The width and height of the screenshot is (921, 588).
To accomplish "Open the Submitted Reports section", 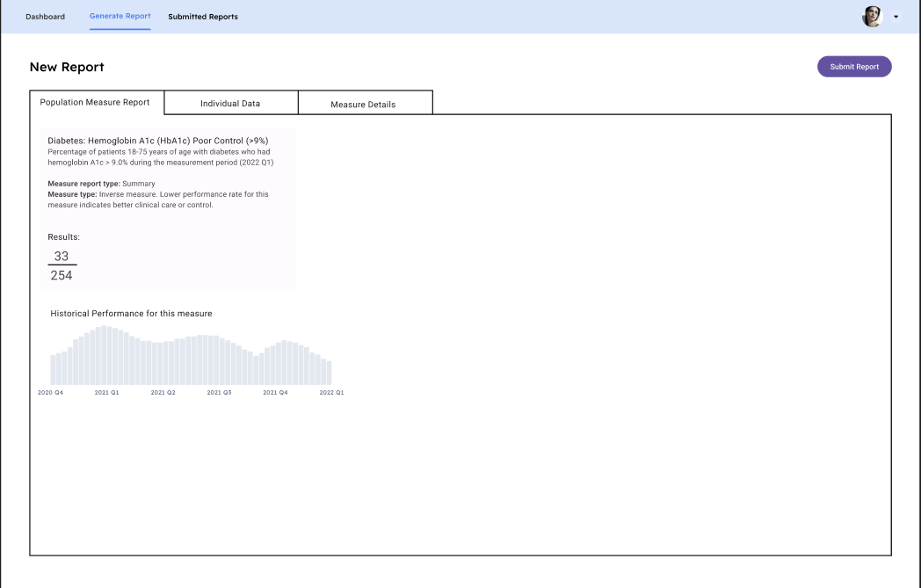I will [203, 16].
